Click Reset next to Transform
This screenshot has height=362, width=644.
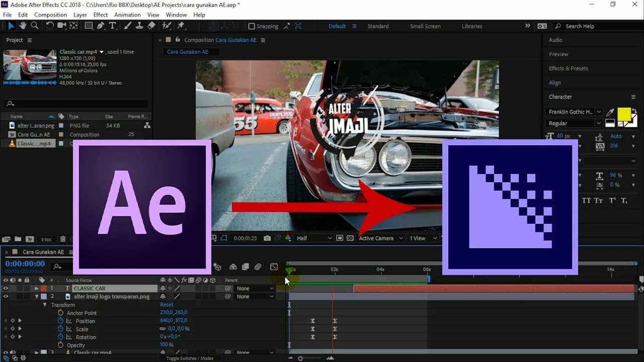(x=167, y=305)
